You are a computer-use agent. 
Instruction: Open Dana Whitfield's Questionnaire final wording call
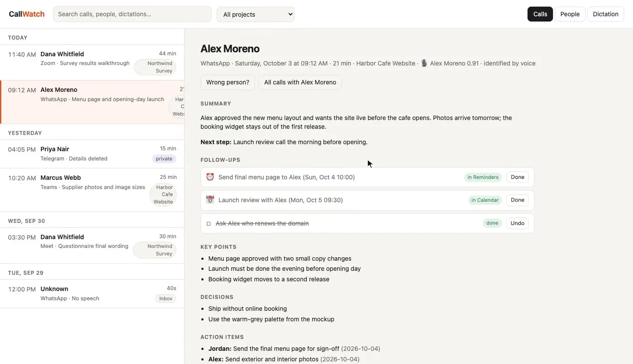(92, 245)
